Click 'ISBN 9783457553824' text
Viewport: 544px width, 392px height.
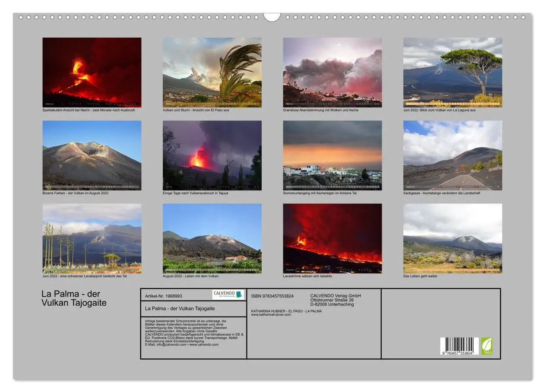point(272,296)
